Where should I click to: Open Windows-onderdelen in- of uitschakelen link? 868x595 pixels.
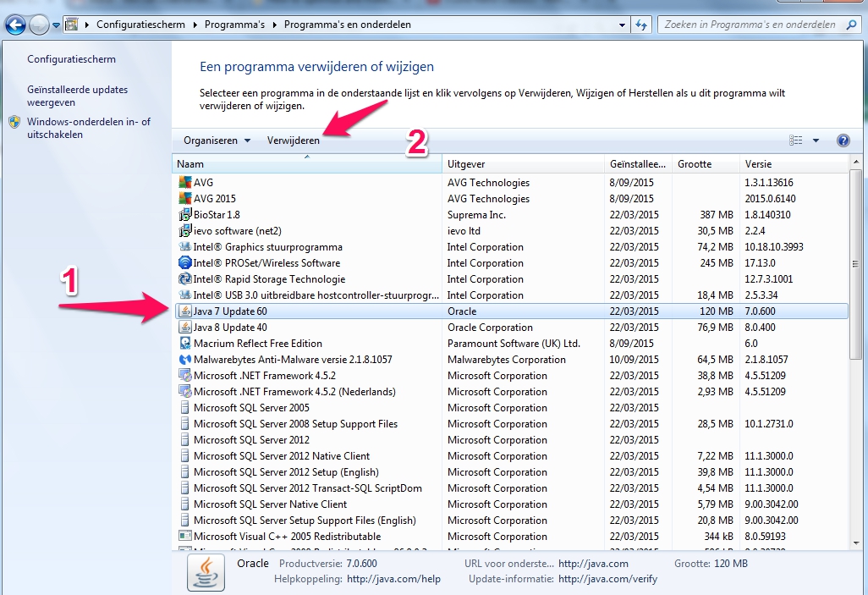coord(89,128)
